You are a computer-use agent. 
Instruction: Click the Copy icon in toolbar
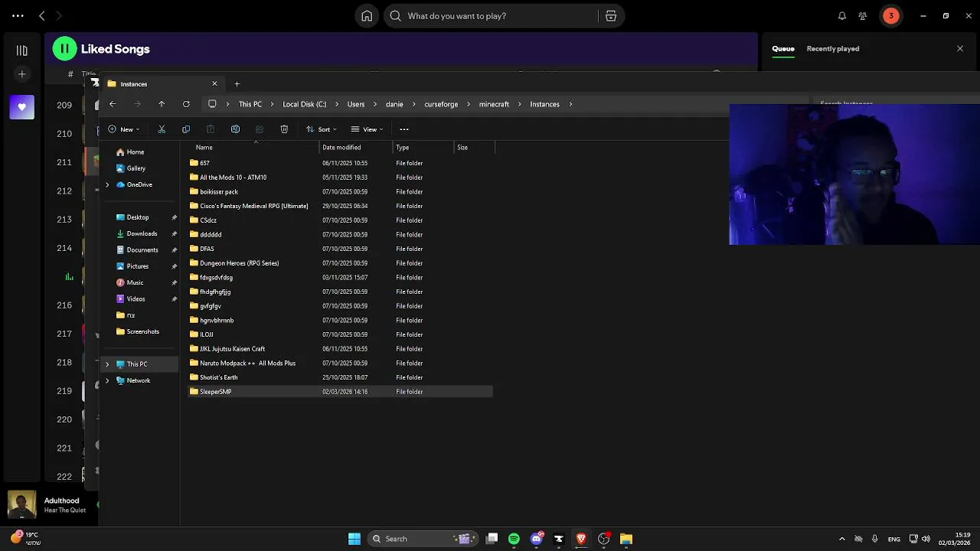click(x=186, y=129)
